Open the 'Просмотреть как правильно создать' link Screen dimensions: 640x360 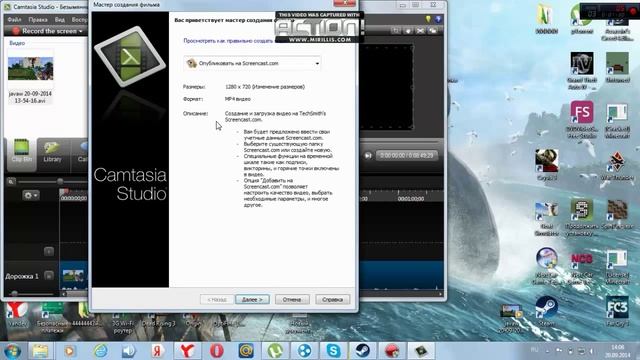pyautogui.click(x=228, y=41)
